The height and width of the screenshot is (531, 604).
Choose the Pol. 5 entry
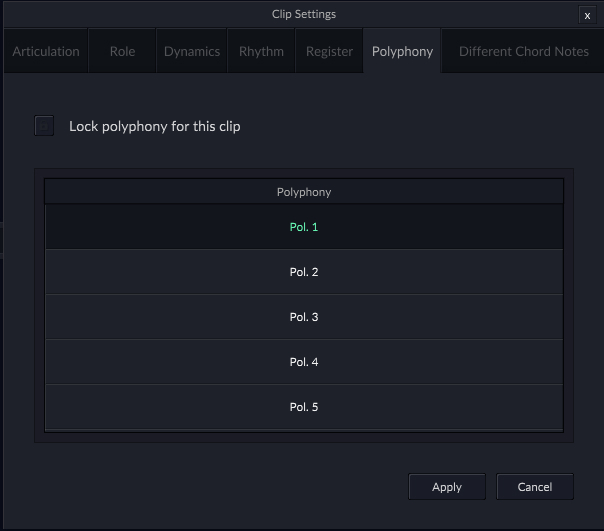[304, 407]
